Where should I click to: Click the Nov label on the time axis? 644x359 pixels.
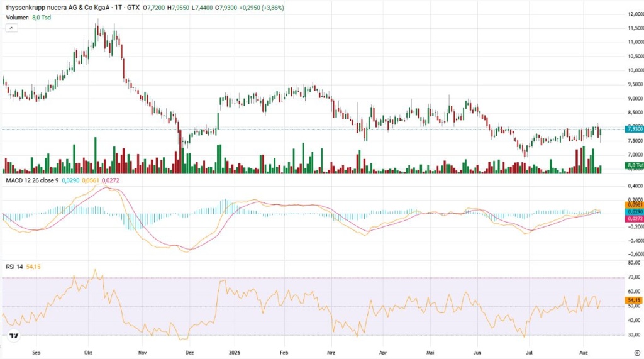pos(143,353)
